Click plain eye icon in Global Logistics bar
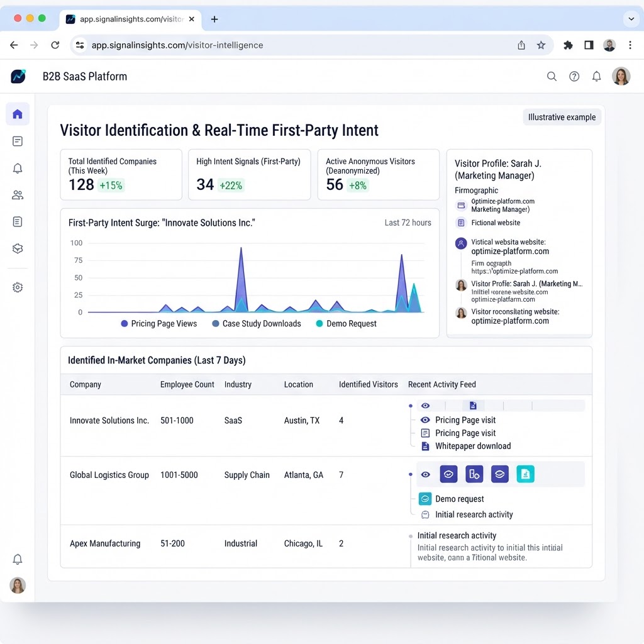Image resolution: width=644 pixels, height=644 pixels. [x=426, y=474]
